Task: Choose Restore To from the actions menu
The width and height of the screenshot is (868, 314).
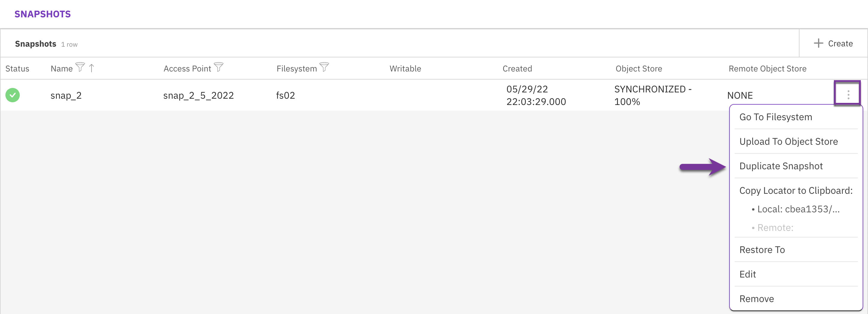Action: (x=762, y=250)
